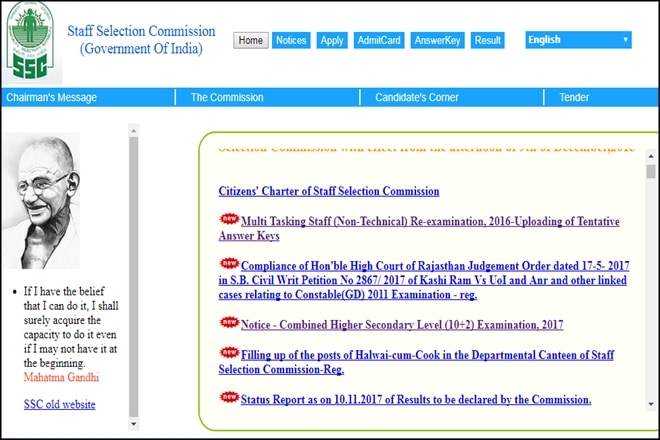
Task: Go to the AdmitCard section
Action: [x=379, y=41]
